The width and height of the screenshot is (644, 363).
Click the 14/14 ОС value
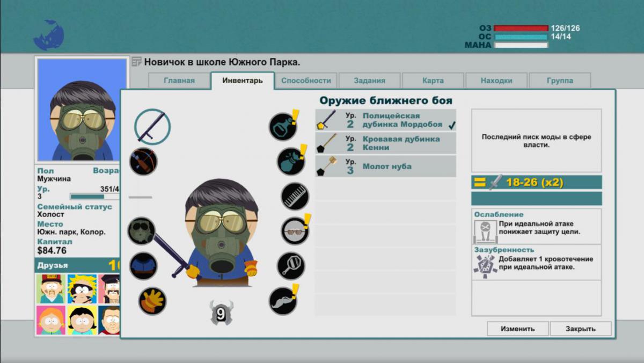click(560, 37)
